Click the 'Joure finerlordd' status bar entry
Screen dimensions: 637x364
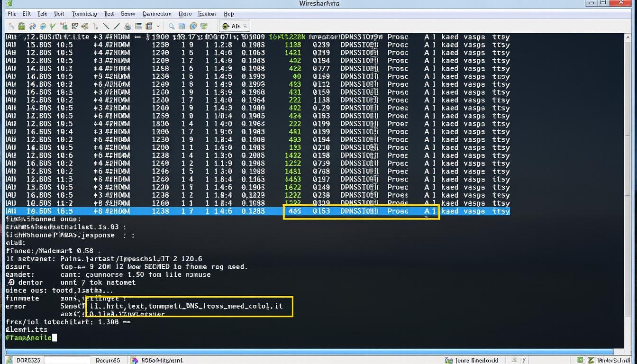477,360
